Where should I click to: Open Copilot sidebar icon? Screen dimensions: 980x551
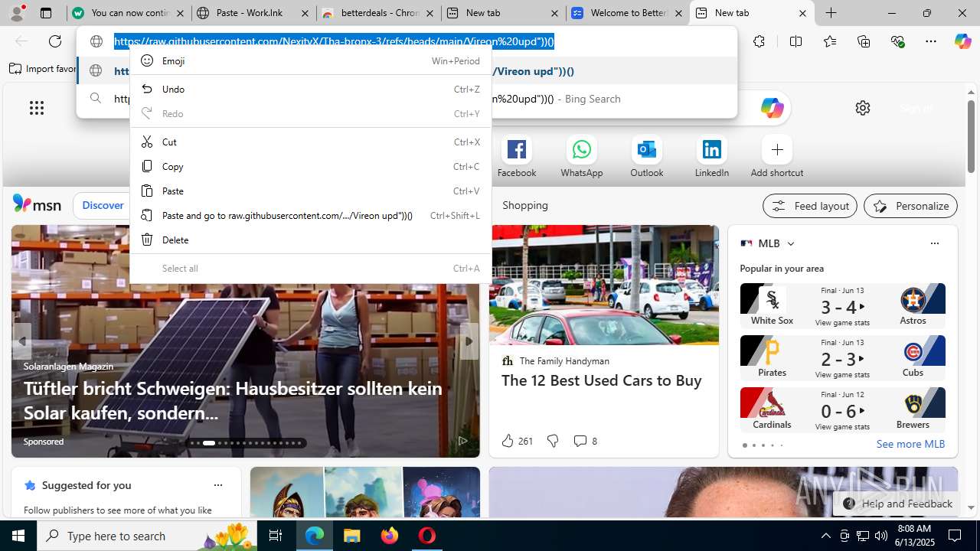[x=962, y=41]
